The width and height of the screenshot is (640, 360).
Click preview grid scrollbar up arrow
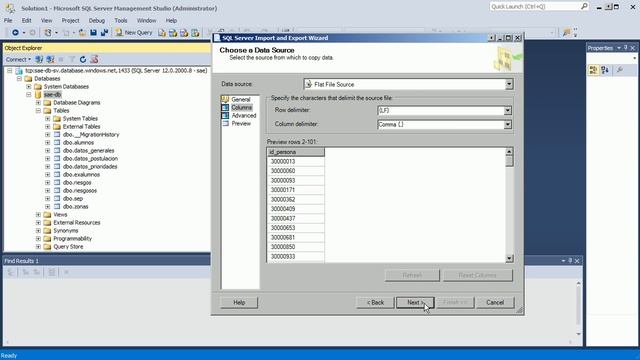[x=509, y=152]
